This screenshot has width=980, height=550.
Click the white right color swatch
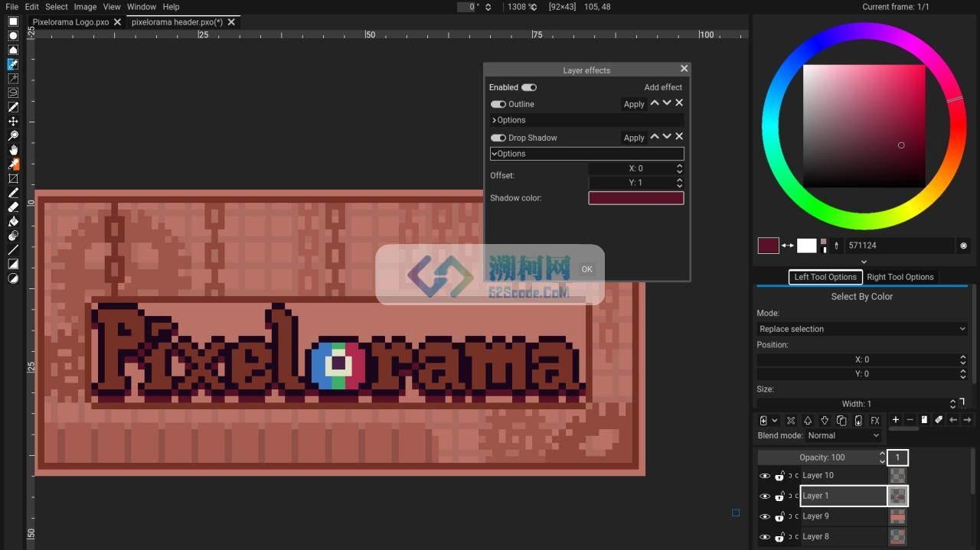click(x=807, y=246)
